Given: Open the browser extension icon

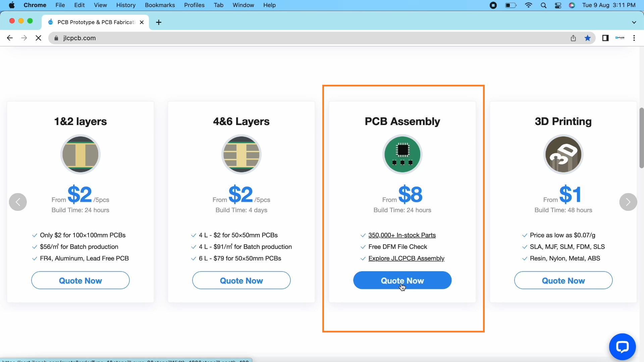Looking at the screenshot, I should click(x=620, y=38).
